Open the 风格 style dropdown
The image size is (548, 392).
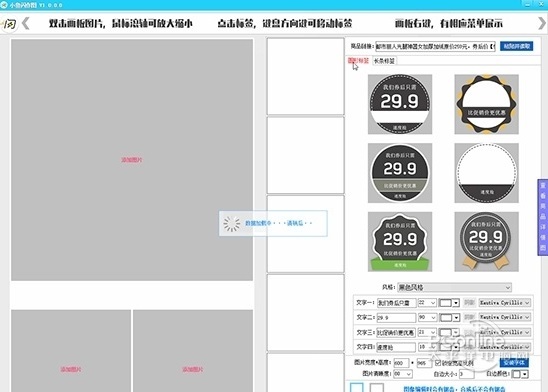[454, 288]
